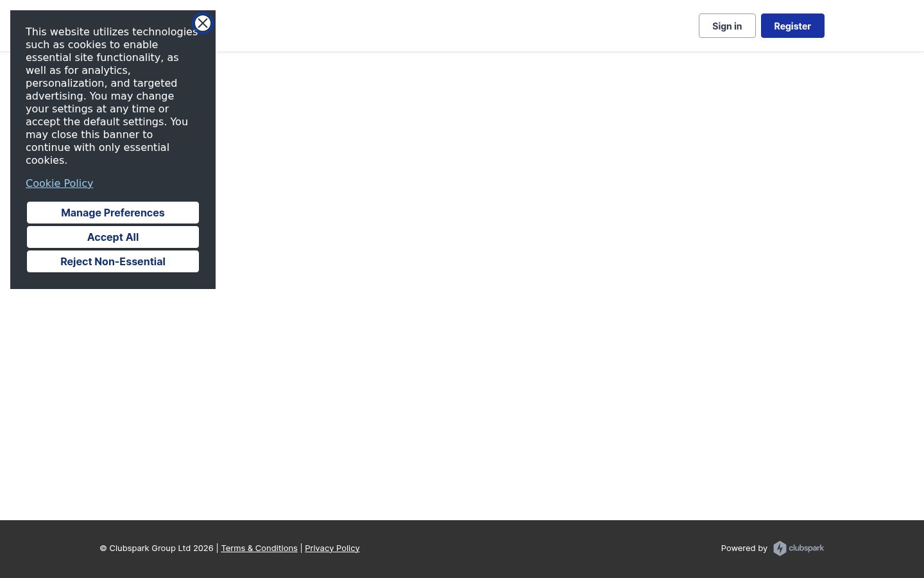Open the Terms & Conditions link

[259, 548]
